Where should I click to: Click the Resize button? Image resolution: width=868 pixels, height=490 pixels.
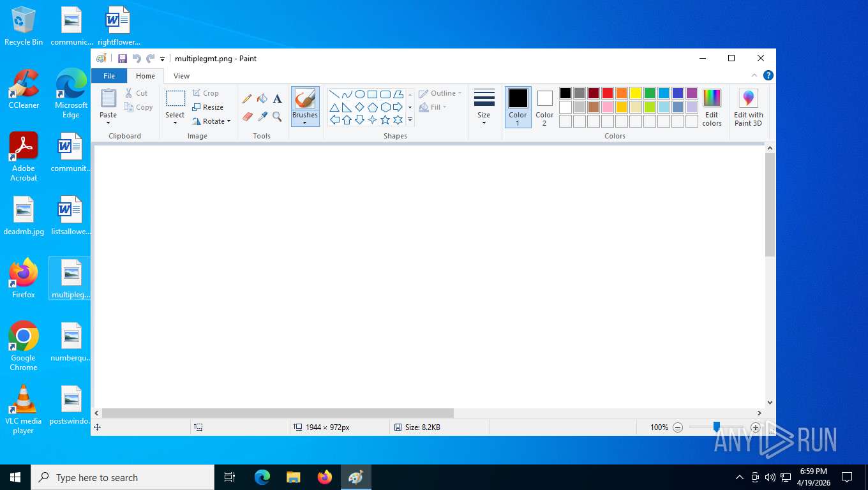tap(208, 107)
